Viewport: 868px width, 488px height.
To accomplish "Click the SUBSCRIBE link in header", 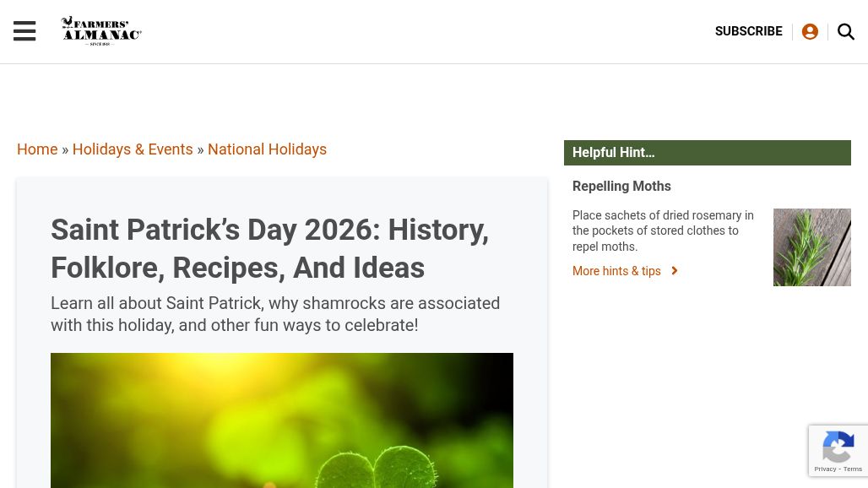I will pyautogui.click(x=748, y=31).
